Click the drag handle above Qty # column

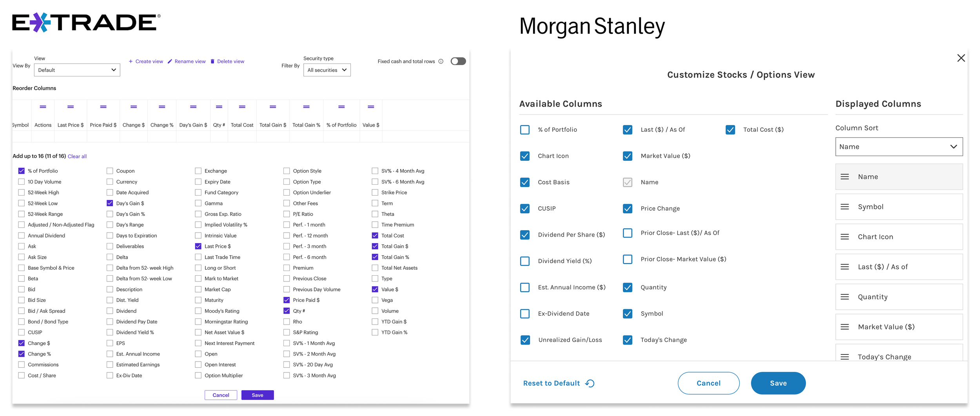point(219,107)
